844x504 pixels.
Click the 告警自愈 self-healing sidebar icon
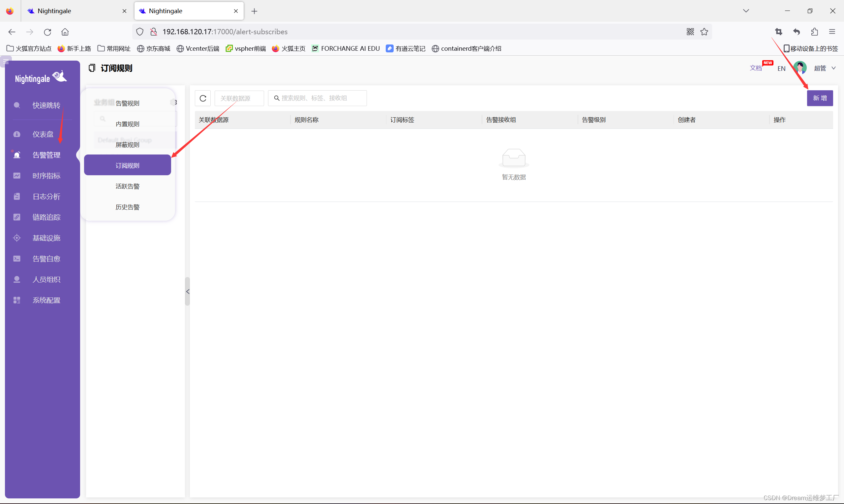pyautogui.click(x=17, y=259)
